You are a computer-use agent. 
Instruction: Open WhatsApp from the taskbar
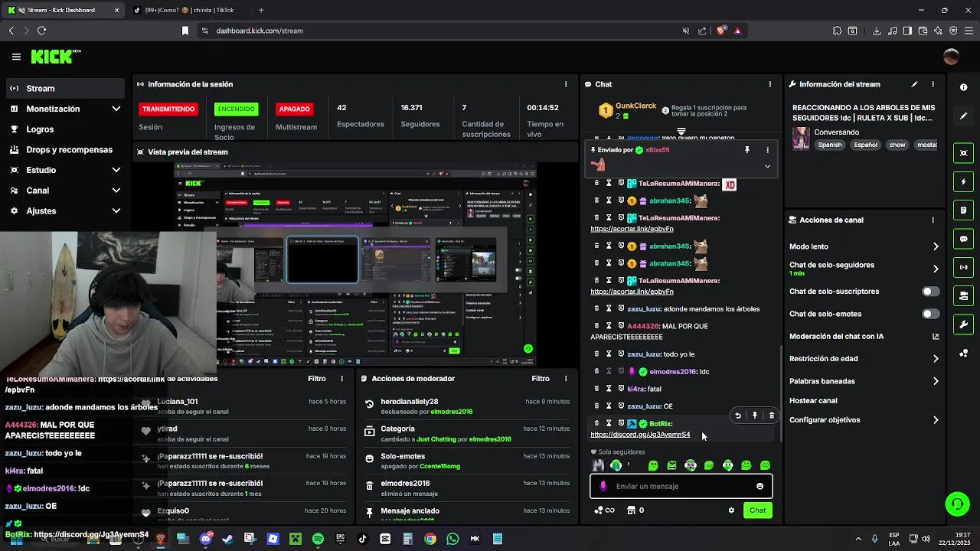click(x=452, y=539)
